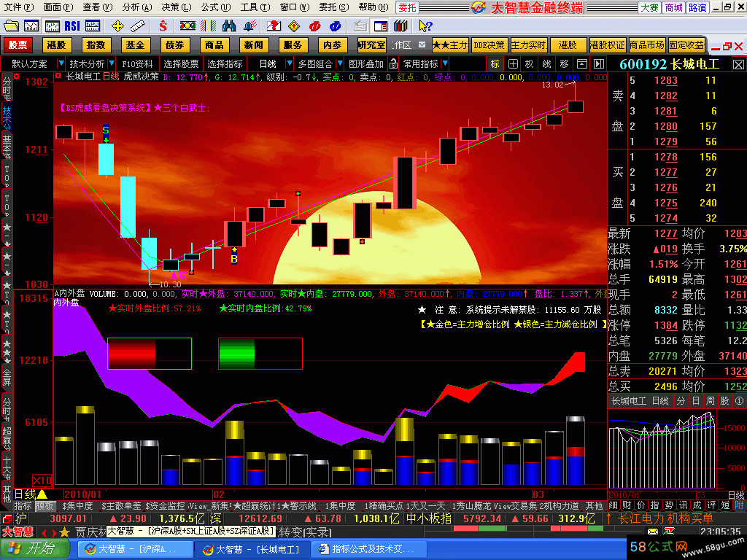Close the 600192 quote panel with X box
747x560 pixels.
click(738, 65)
